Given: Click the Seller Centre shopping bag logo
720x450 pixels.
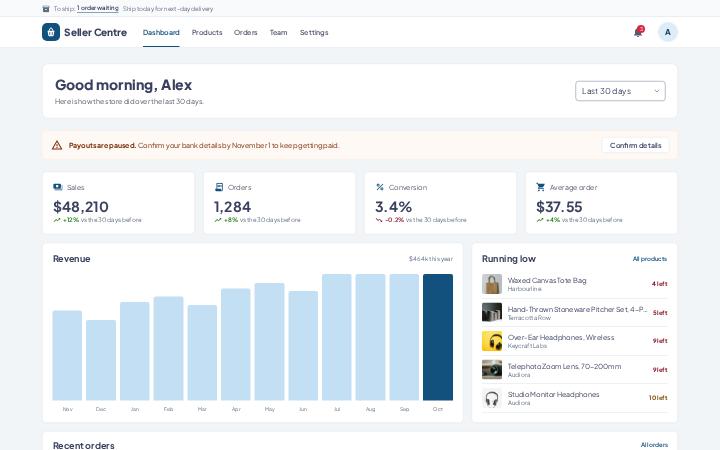Looking at the screenshot, I should pos(51,32).
